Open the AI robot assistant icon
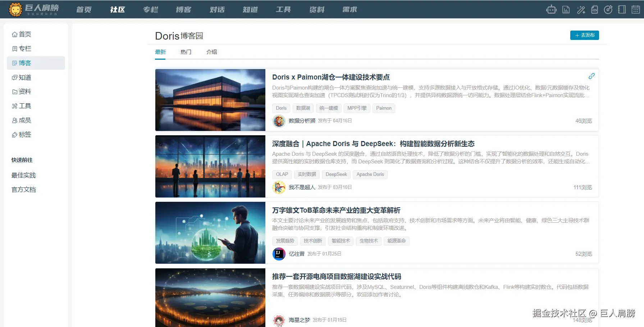Viewport: 644px width, 327px height. click(551, 9)
